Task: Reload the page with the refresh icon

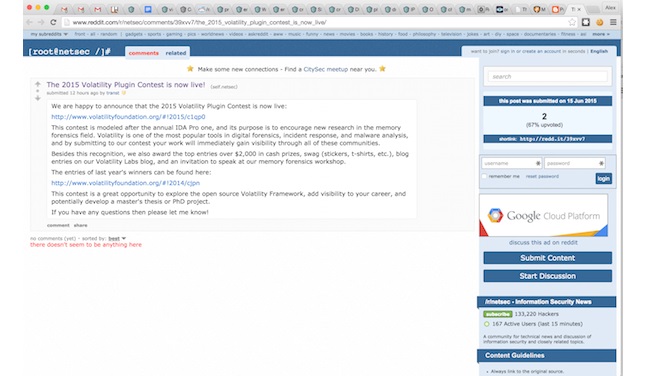Action: 53,22
